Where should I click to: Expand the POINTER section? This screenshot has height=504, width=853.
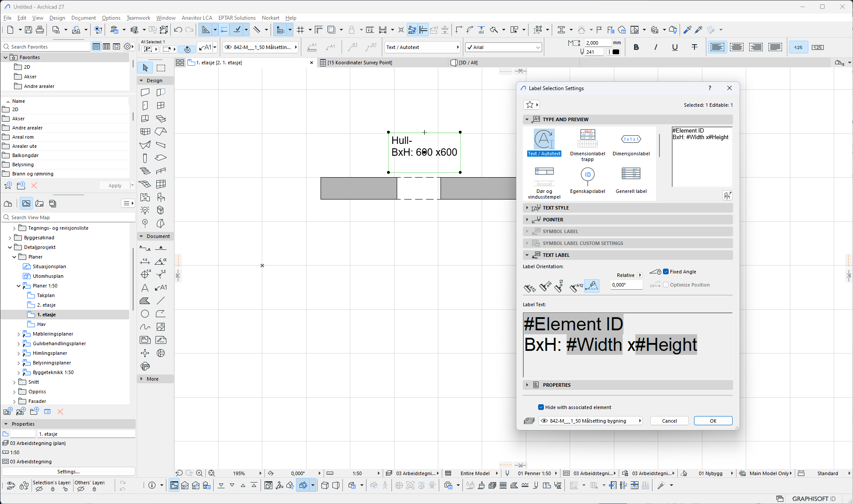553,220
